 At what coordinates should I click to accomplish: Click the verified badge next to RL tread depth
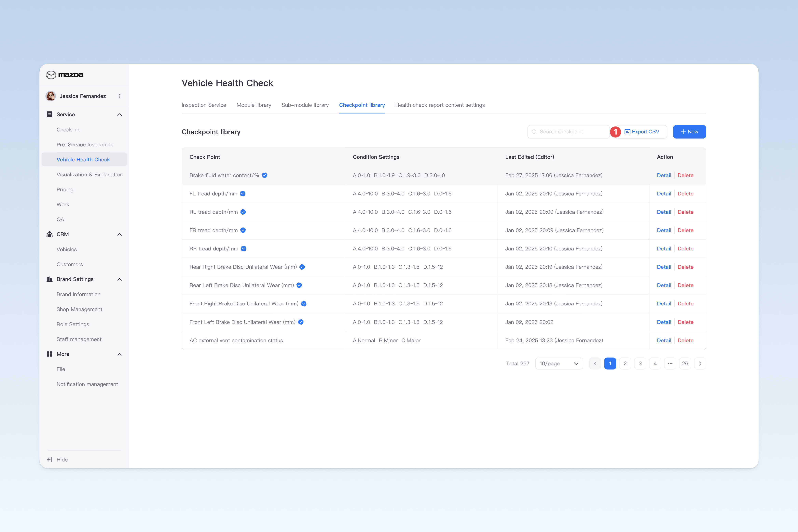243,212
